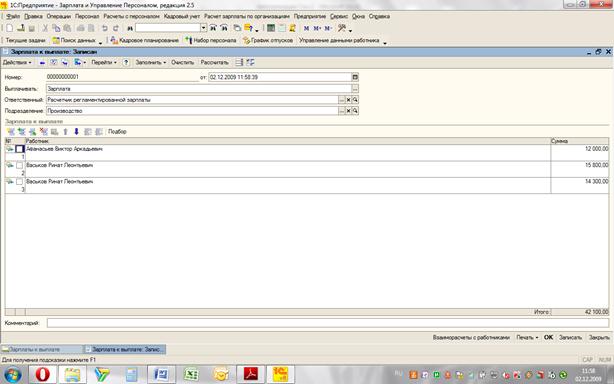Expand the Действия dropdown menu
614x384 pixels.
[17, 63]
